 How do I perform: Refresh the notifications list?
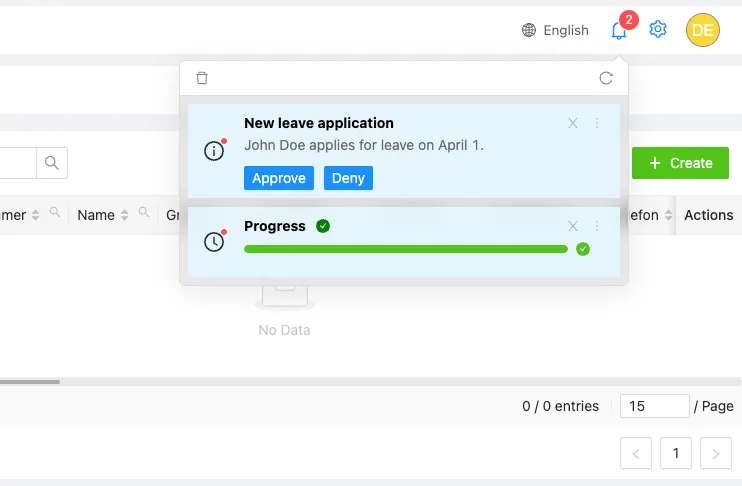click(605, 78)
